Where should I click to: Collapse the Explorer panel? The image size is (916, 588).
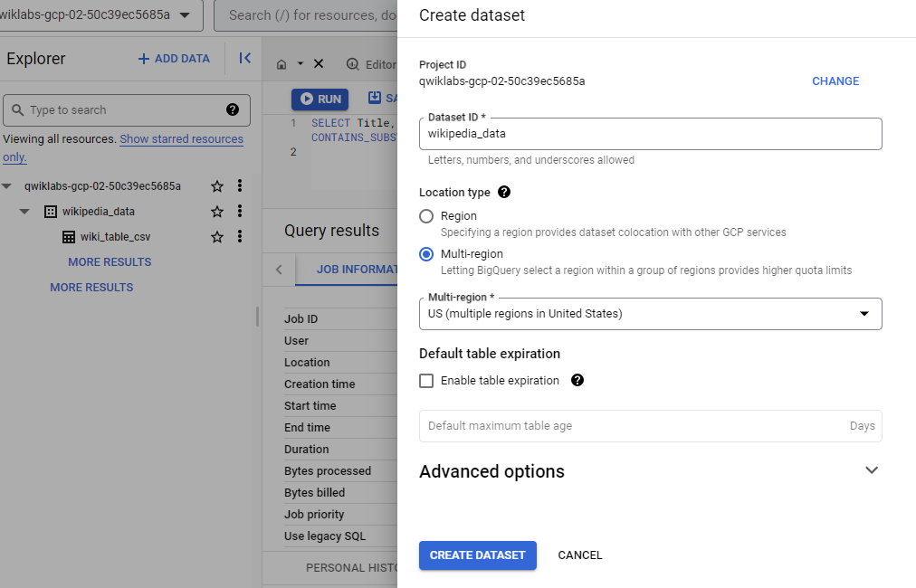click(243, 58)
